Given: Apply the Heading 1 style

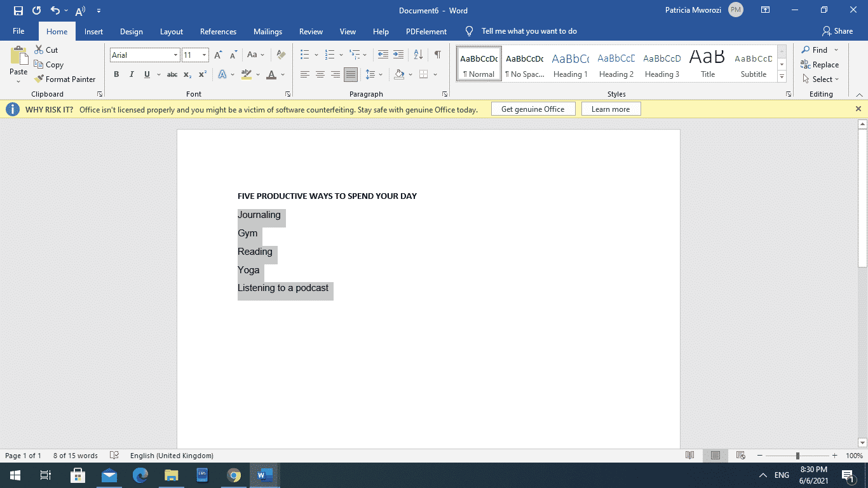Looking at the screenshot, I should tap(570, 64).
